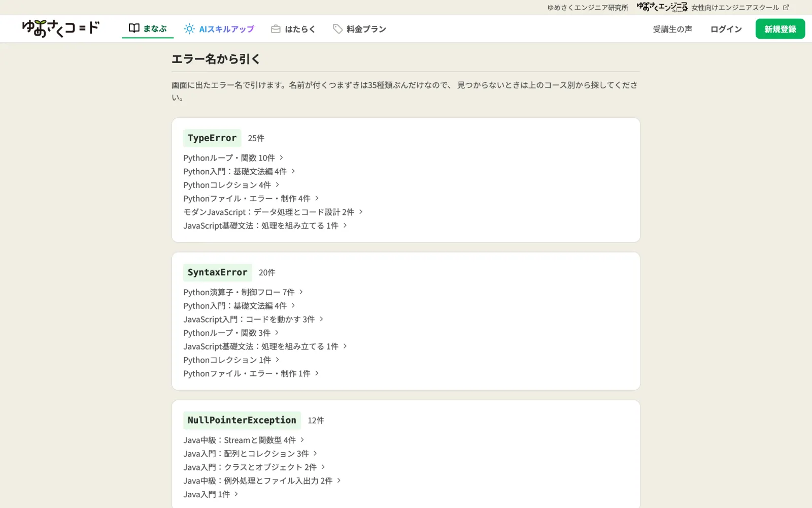The image size is (812, 508).
Task: Open the ゆめさくエンジニア研究所 link
Action: (x=588, y=8)
